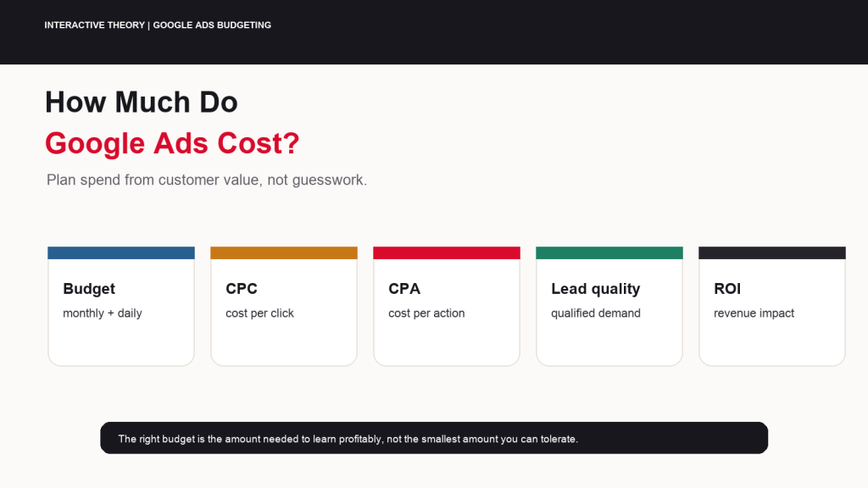Select subtitle 'Plan spend from customer value, not guesswork.'

(x=207, y=180)
